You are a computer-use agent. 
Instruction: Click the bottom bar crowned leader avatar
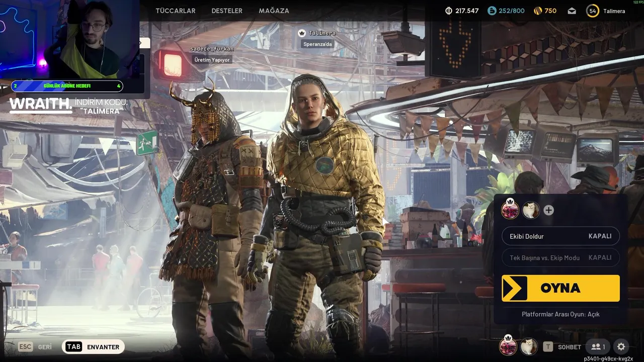tap(508, 345)
